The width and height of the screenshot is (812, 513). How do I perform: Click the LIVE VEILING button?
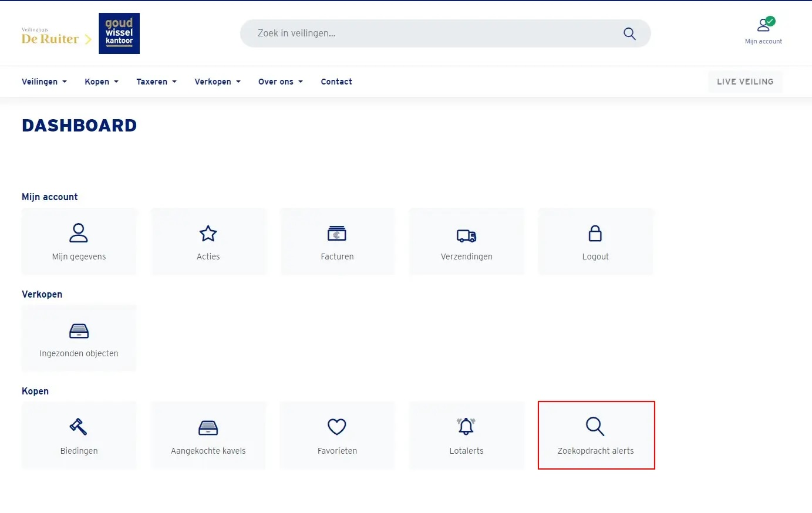point(744,82)
